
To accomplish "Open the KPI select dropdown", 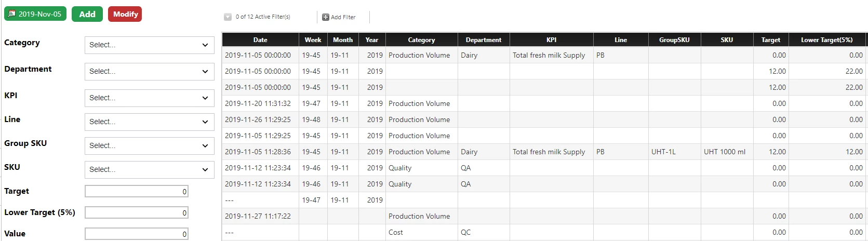I will 150,98.
